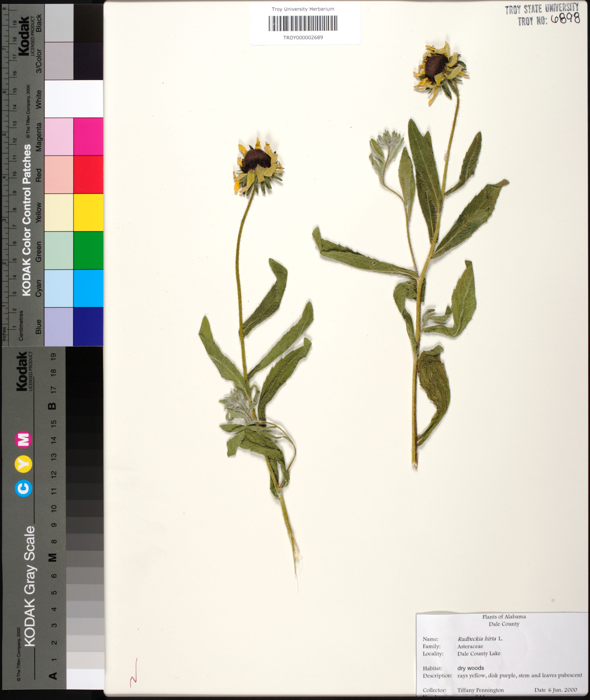
Task: Select the collector name 'Tiffany Pennington'
Action: pos(480,690)
